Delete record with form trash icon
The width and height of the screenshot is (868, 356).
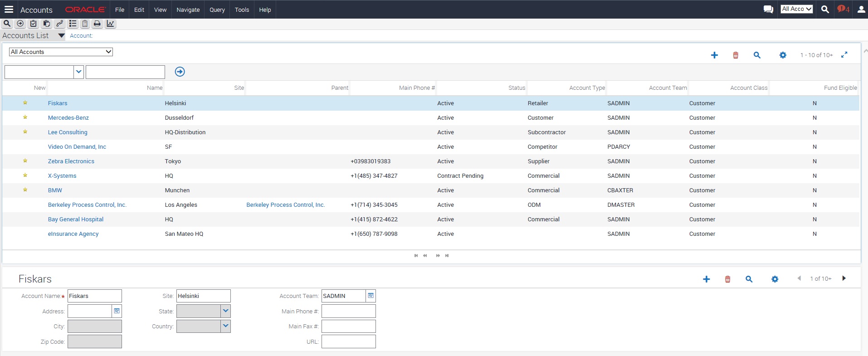pos(727,279)
